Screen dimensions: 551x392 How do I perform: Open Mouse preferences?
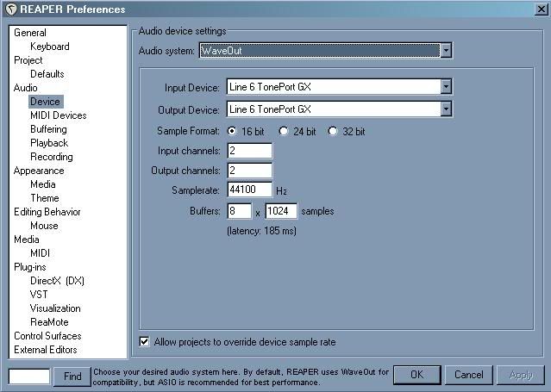tap(44, 226)
